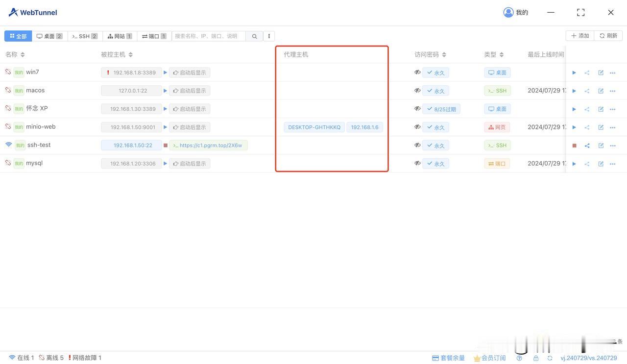Screen dimensions: 627x364
Task: Open the more options menu for ssh-test
Action: 613,146
